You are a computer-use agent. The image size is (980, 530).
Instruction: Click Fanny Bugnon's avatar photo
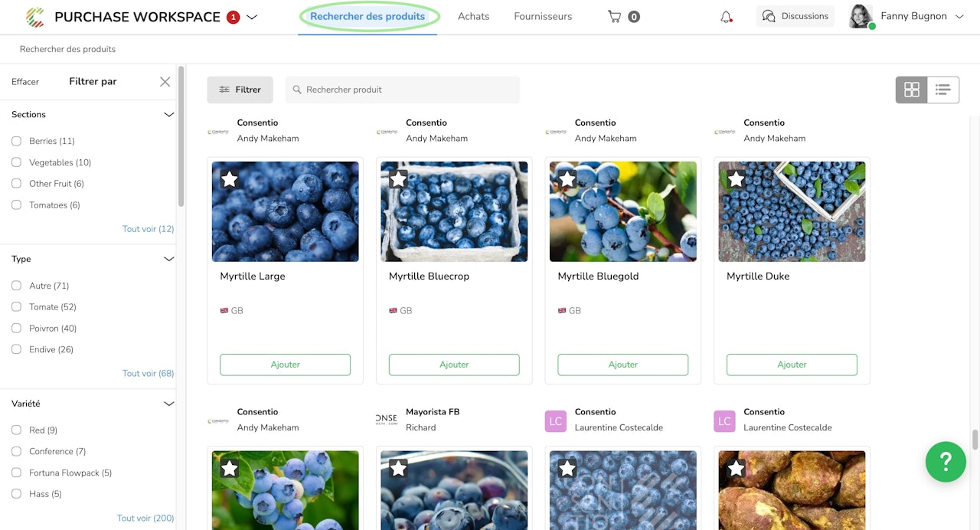coord(861,16)
